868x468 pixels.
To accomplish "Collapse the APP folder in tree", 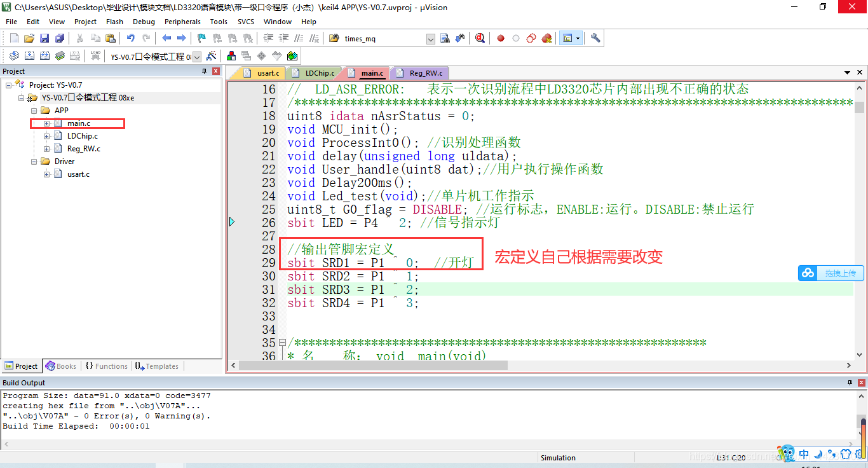I will (x=34, y=111).
